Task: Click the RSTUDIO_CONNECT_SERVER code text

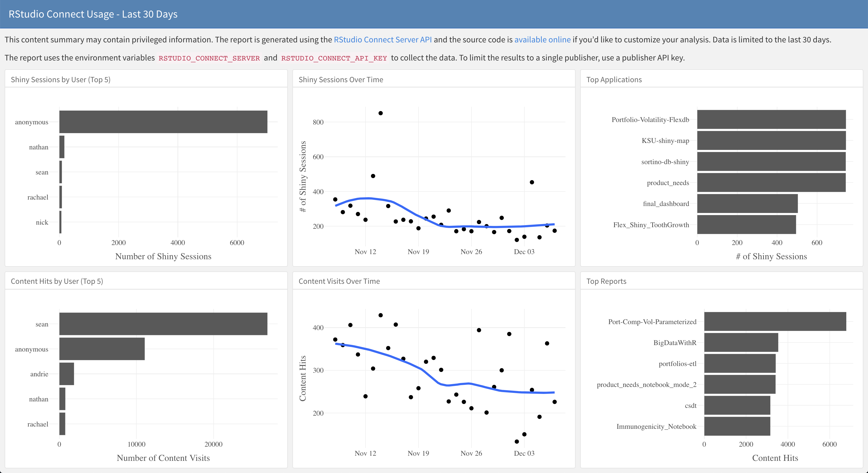Action: (209, 58)
